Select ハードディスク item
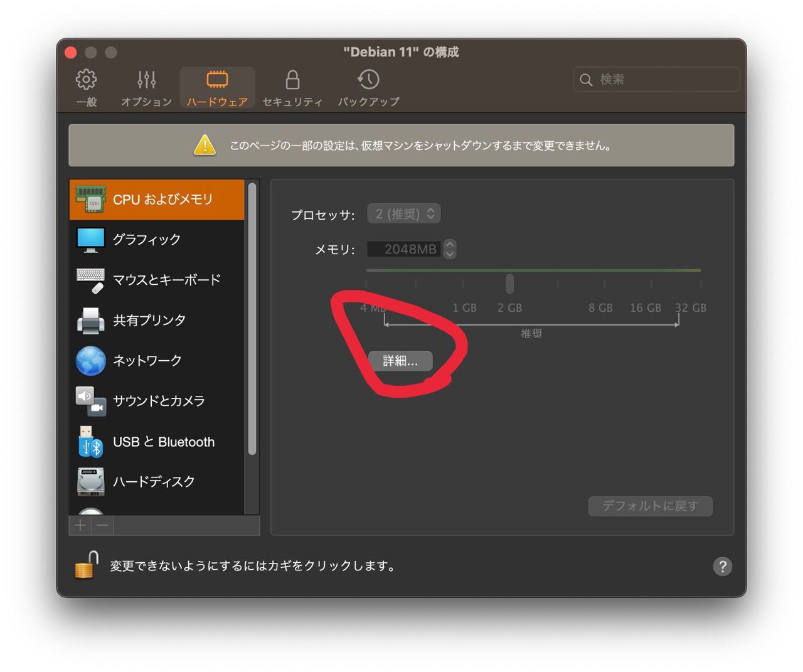Image resolution: width=803 pixels, height=672 pixels. tap(157, 482)
